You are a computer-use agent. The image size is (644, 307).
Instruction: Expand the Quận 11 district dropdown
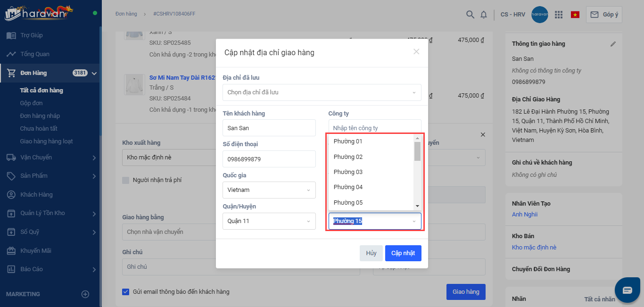pyautogui.click(x=269, y=221)
